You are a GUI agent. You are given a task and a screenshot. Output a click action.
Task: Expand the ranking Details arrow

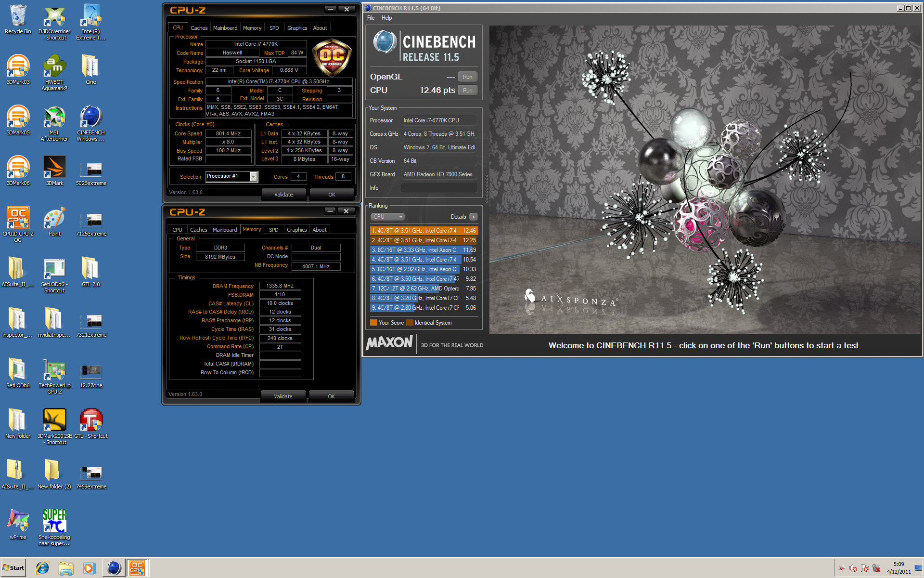474,217
